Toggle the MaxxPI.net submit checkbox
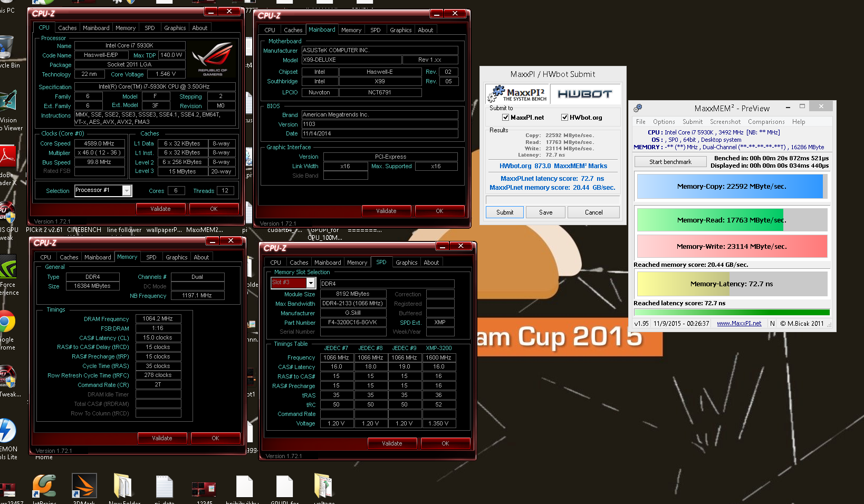This screenshot has height=504, width=864. 505,118
